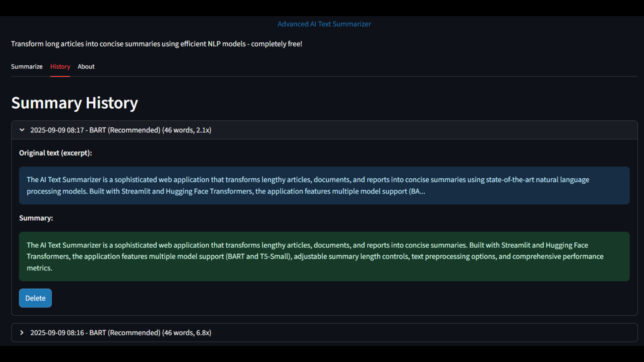Click the 'Original text (excerpt):' label

(x=55, y=153)
